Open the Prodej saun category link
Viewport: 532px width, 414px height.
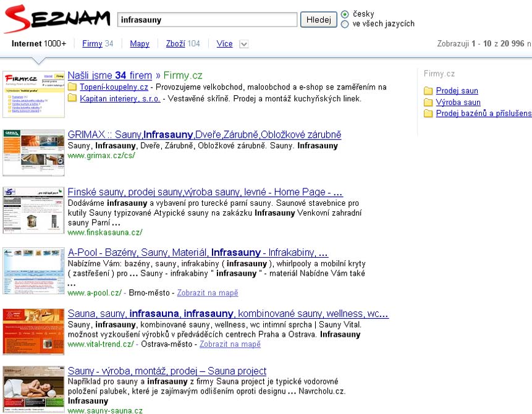(457, 91)
